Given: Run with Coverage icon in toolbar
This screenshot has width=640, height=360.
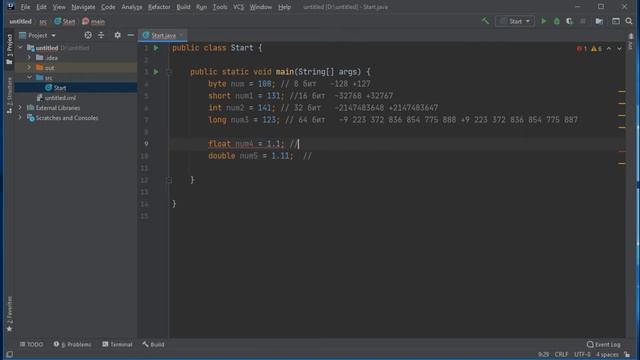Looking at the screenshot, I should point(569,21).
